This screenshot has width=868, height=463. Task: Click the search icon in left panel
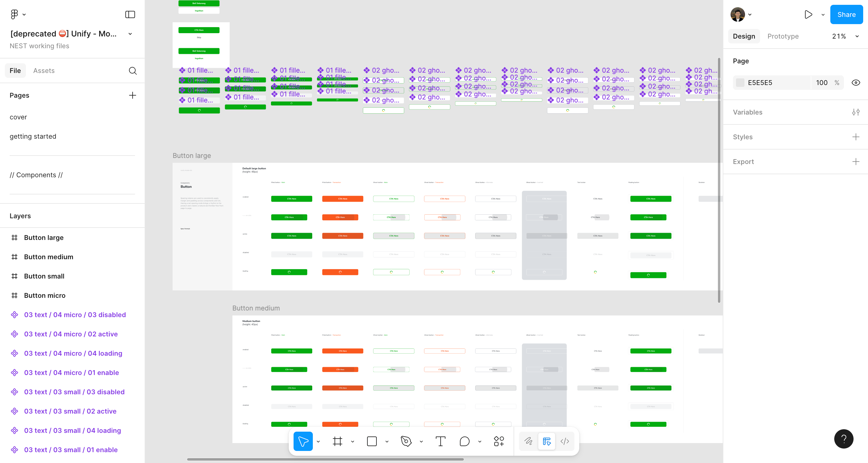point(133,71)
